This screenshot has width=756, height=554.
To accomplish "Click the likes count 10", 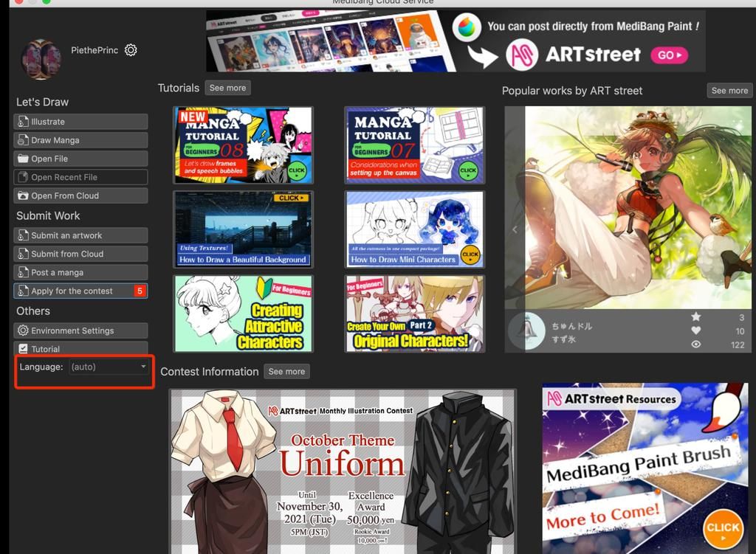I will (740, 331).
